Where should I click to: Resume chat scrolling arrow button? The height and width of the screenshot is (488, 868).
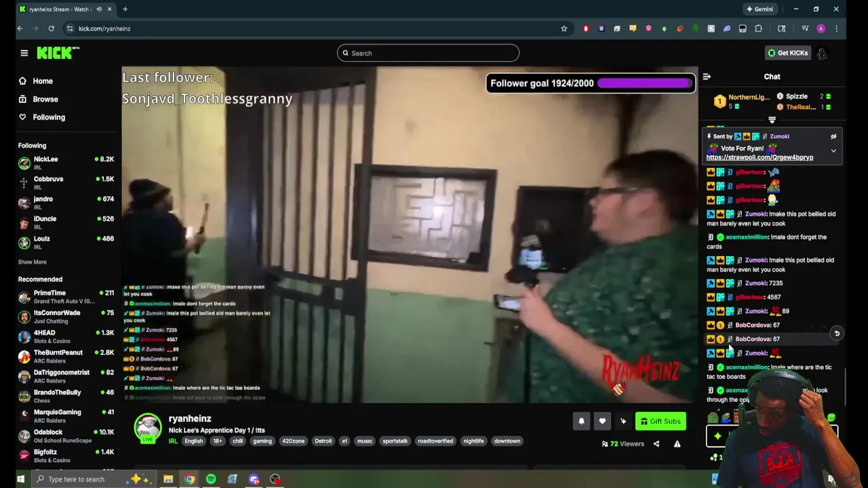tap(837, 333)
